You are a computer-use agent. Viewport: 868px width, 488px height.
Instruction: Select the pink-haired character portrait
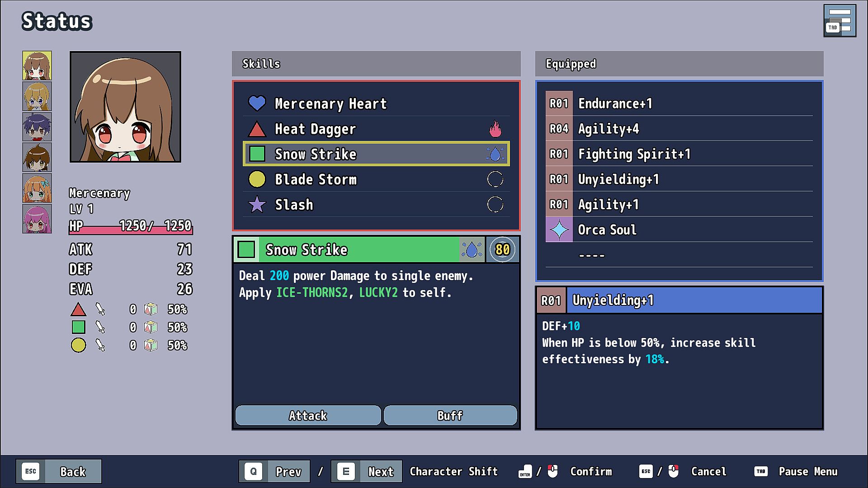37,219
